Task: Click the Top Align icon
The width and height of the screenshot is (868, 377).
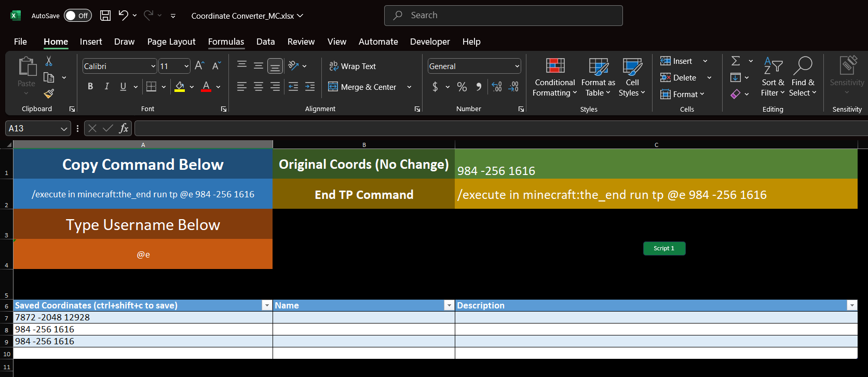Action: 242,65
